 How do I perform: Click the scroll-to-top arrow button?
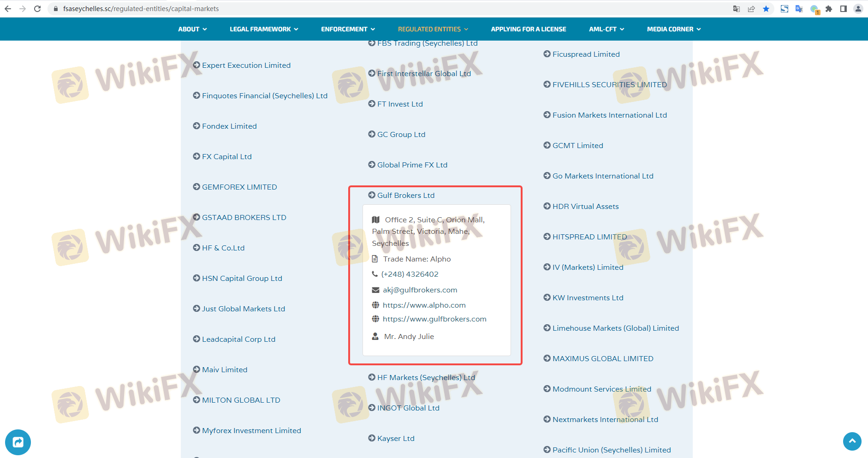852,441
